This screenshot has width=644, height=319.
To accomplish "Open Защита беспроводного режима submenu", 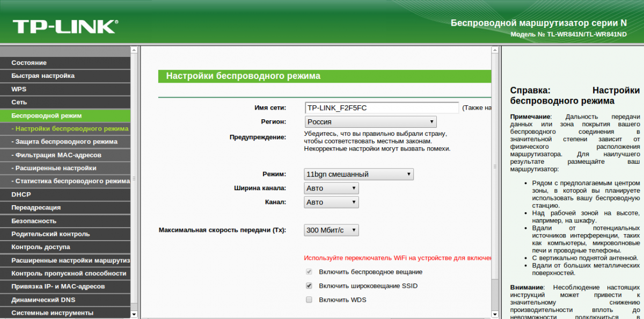I will tap(65, 142).
